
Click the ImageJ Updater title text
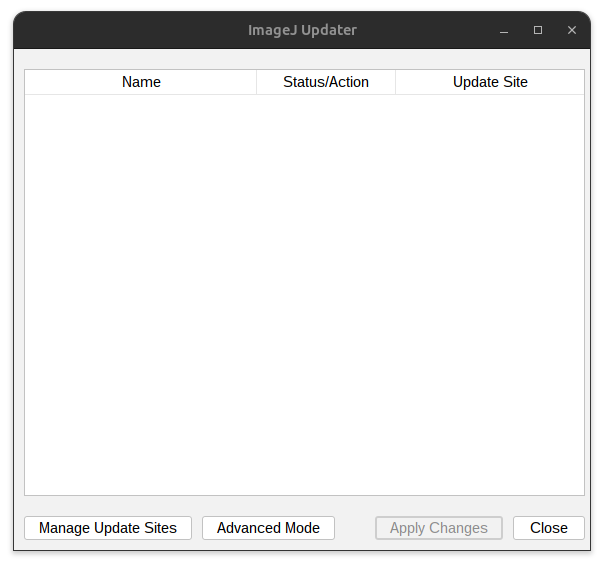pos(302,30)
